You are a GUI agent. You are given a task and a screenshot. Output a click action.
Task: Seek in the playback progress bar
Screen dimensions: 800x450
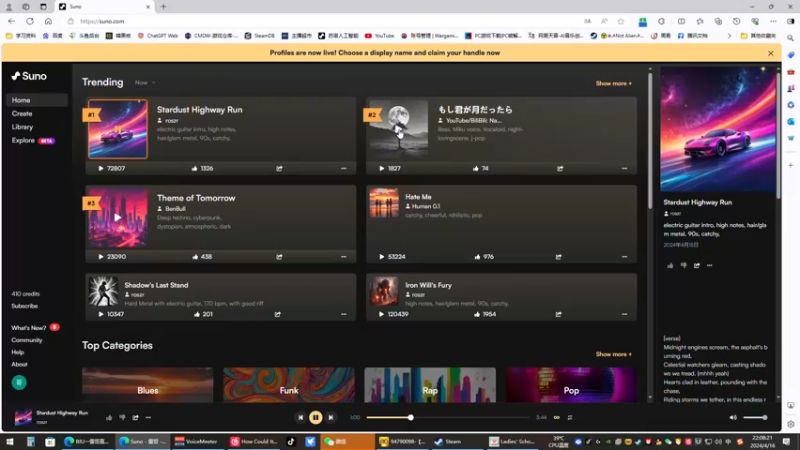point(448,417)
